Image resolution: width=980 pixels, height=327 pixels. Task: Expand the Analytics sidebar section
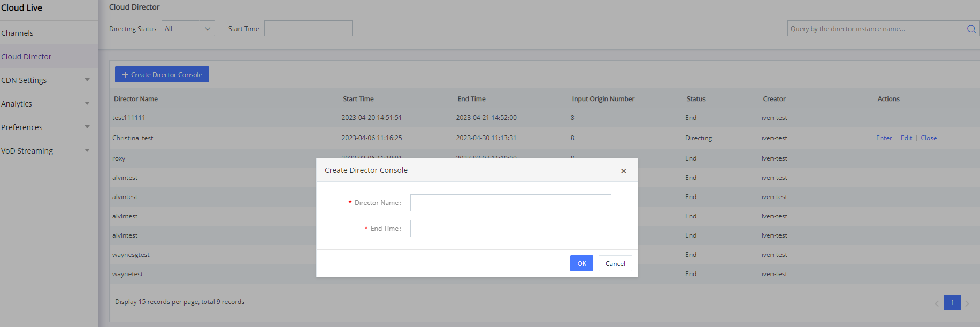[87, 104]
